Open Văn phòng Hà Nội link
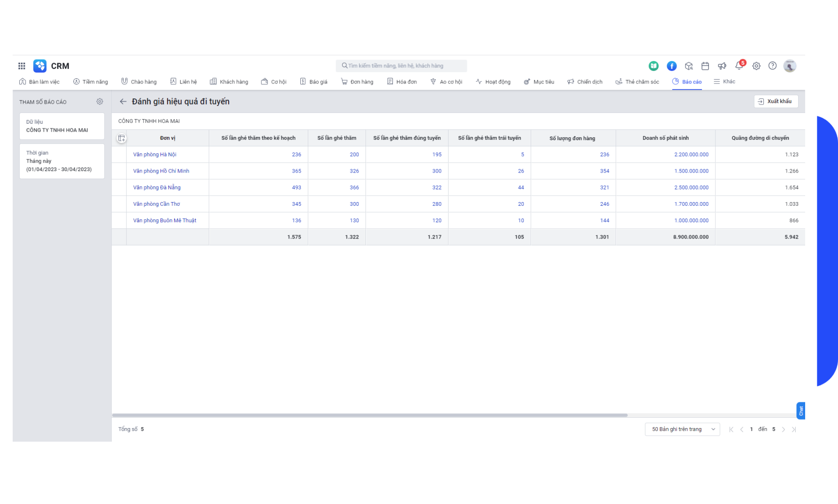This screenshot has width=838, height=504. 154,154
